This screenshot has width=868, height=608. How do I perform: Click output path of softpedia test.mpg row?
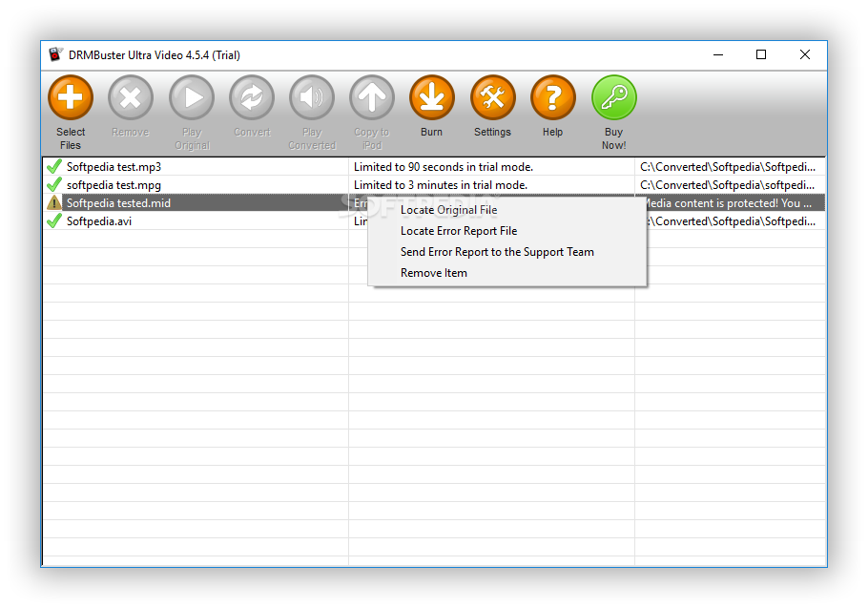tap(728, 185)
